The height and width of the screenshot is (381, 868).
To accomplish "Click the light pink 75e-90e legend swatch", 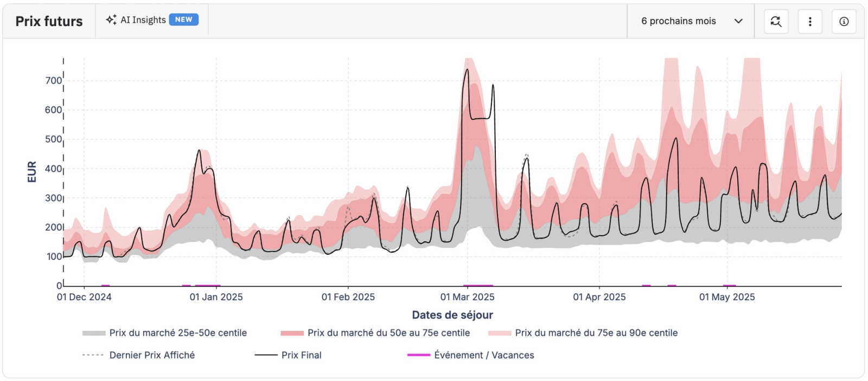I will coord(500,333).
